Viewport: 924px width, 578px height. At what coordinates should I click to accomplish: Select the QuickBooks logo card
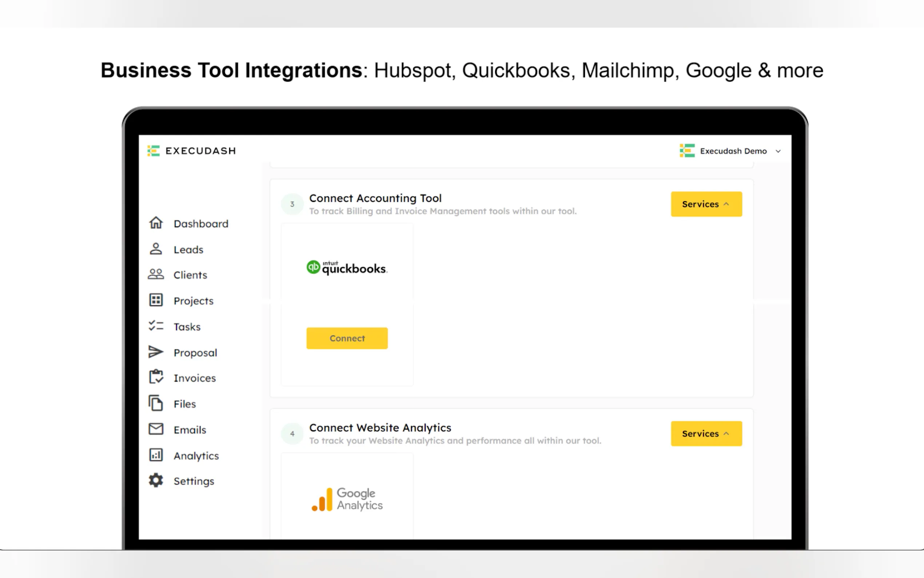pyautogui.click(x=347, y=268)
